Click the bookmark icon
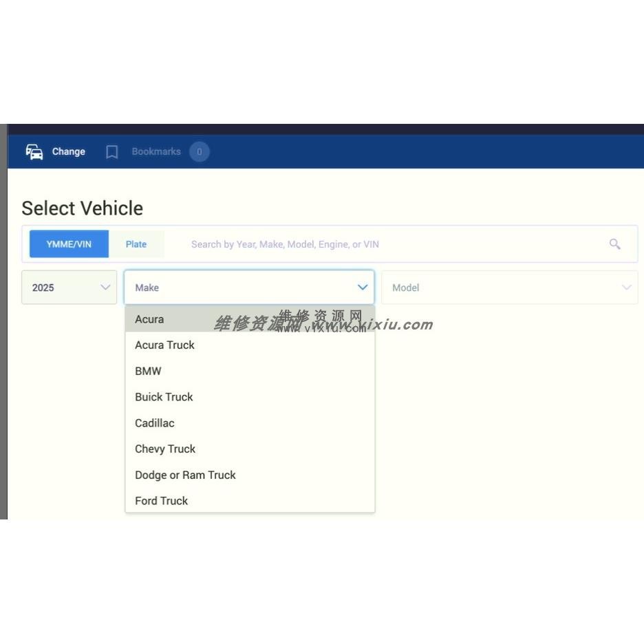Screen dimensions: 644x644 [x=111, y=152]
